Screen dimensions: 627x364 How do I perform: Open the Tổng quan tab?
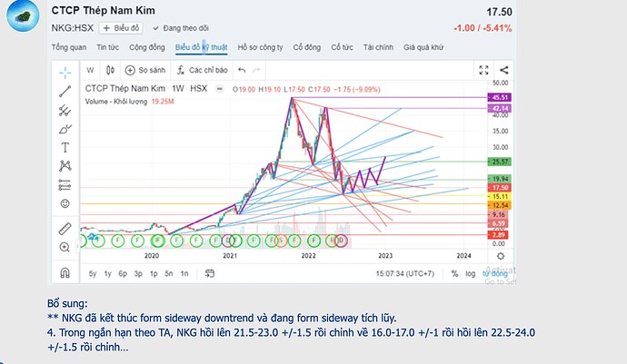[x=69, y=47]
